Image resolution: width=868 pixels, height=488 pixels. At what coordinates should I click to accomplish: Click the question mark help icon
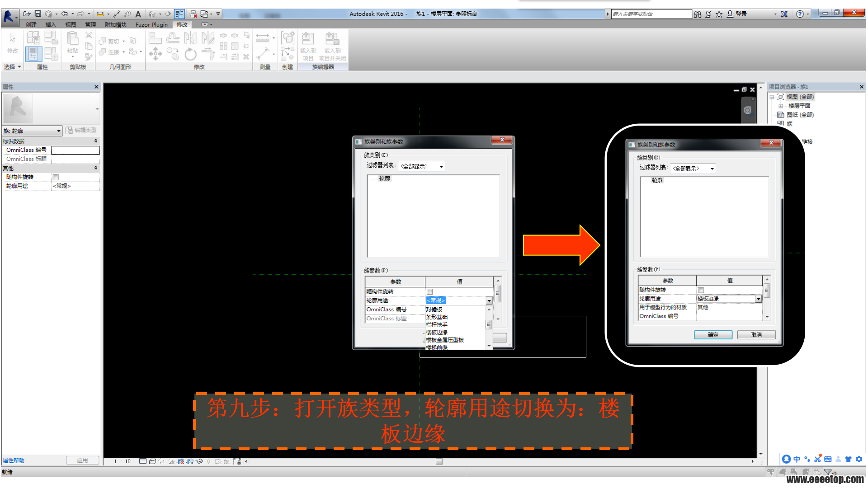tap(800, 14)
